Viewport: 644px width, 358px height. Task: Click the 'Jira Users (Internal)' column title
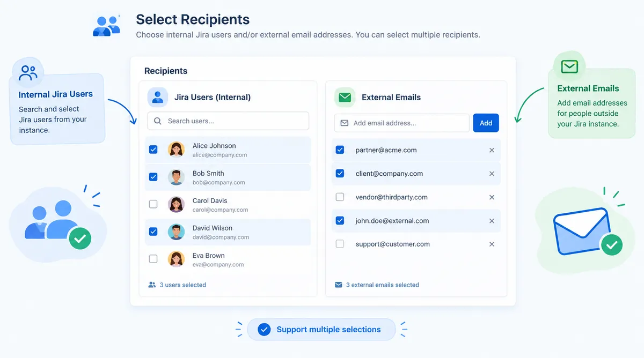pos(213,98)
